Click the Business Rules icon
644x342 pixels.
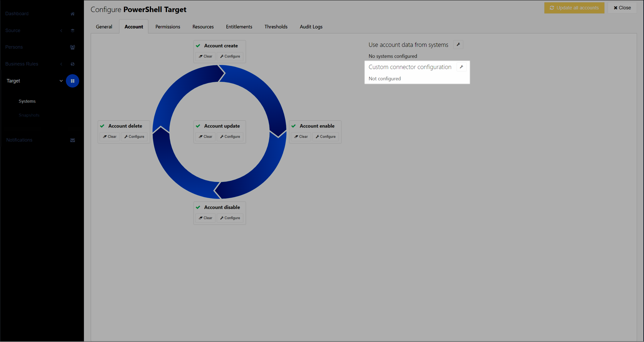72,64
